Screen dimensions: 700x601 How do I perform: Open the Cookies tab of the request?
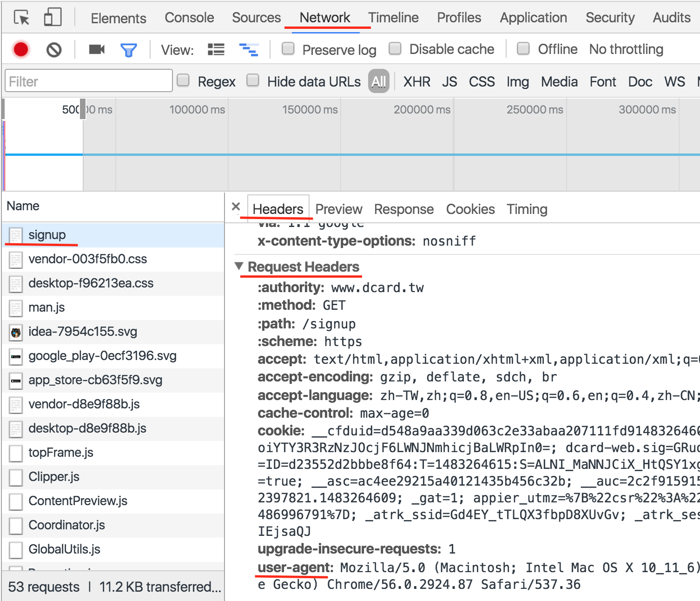(x=470, y=209)
